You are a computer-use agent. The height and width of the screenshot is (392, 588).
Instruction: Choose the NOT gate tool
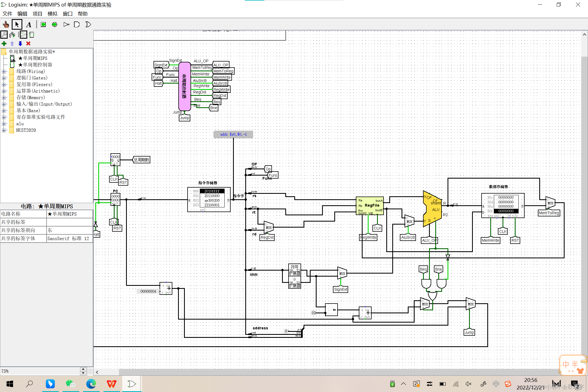tap(66, 24)
